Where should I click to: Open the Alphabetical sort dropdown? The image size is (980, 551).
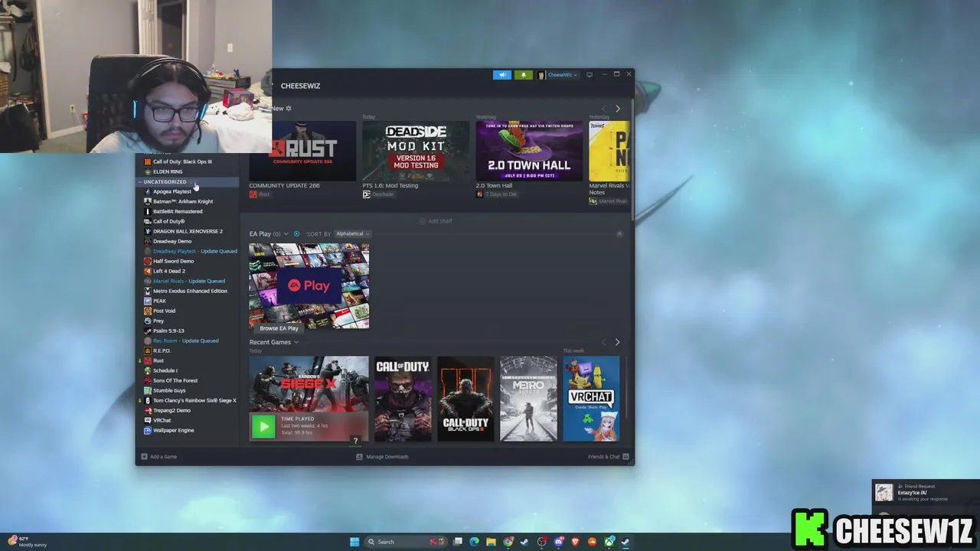tap(352, 234)
